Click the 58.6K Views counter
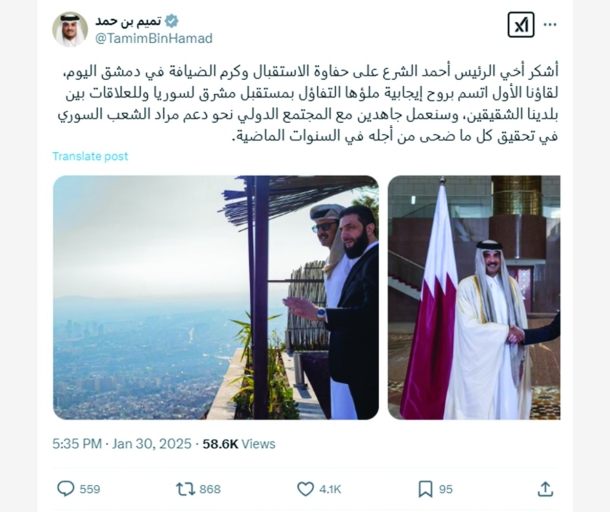The width and height of the screenshot is (610, 512). 239,444
